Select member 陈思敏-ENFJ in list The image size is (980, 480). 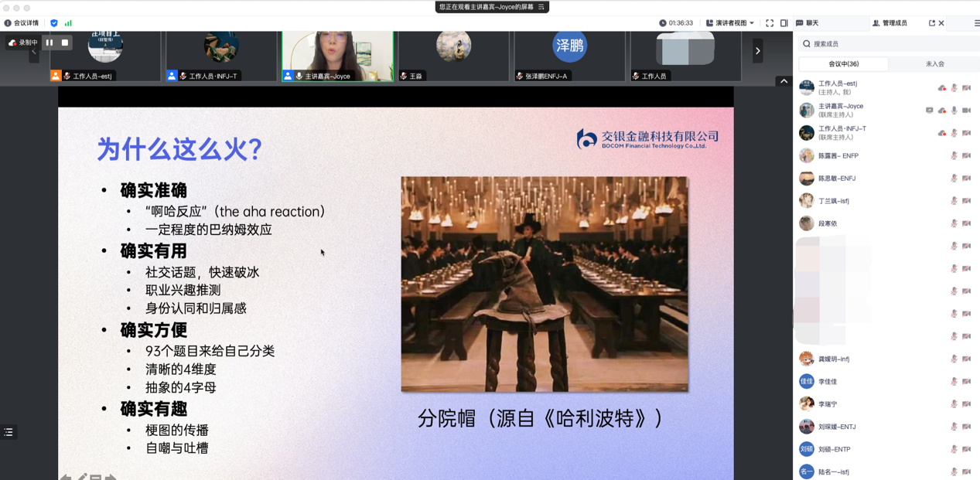coord(886,178)
